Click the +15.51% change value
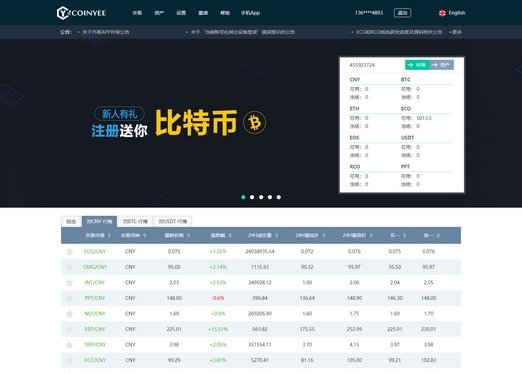The image size is (522, 373). point(218,329)
